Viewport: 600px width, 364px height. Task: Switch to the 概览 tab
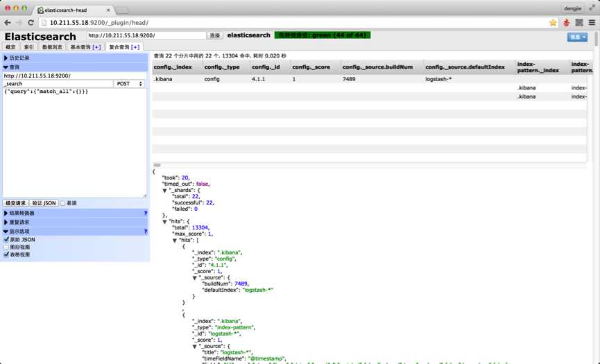point(10,47)
